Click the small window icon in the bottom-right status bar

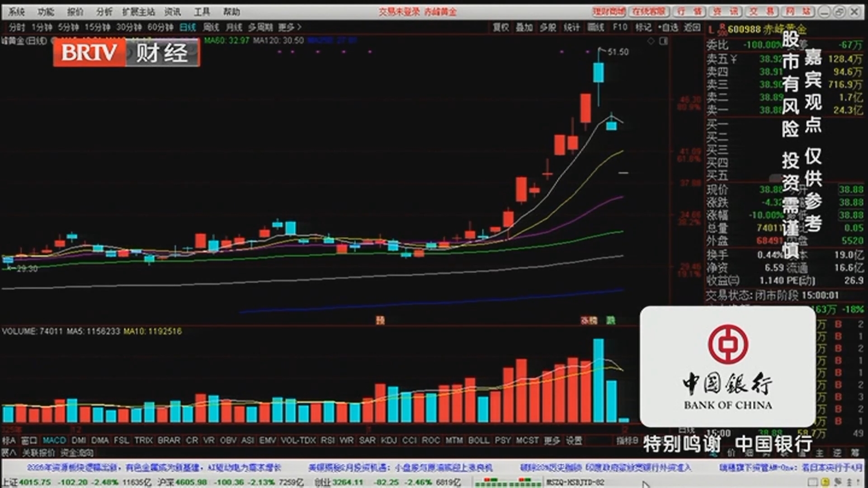pos(812,482)
